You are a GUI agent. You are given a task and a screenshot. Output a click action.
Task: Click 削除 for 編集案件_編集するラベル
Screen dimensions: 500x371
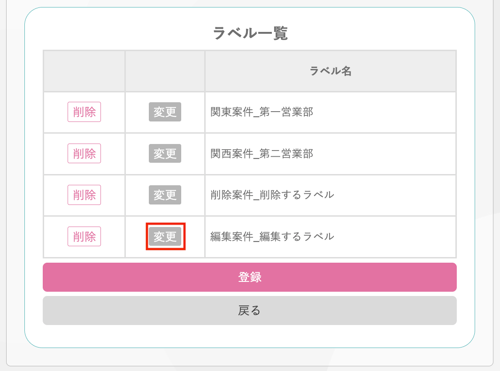84,236
